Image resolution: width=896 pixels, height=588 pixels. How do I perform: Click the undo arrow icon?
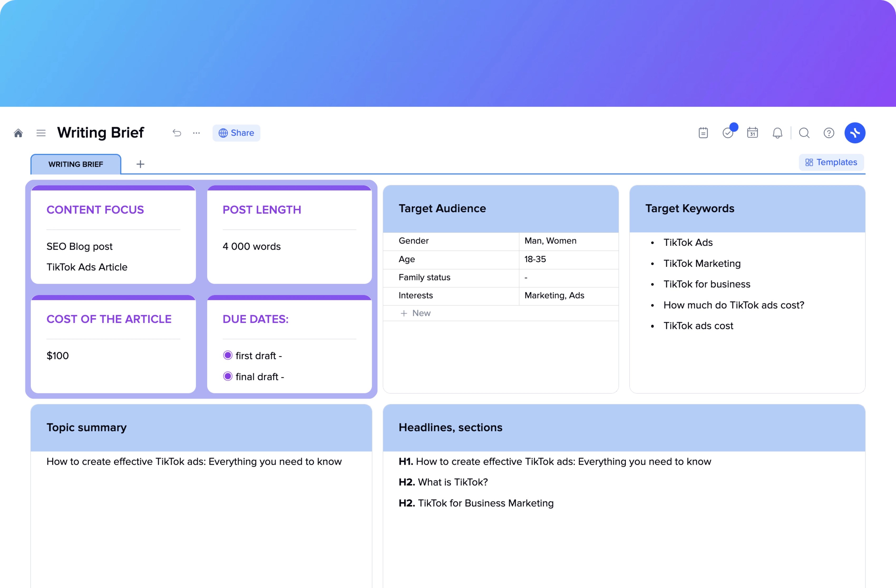pos(177,133)
